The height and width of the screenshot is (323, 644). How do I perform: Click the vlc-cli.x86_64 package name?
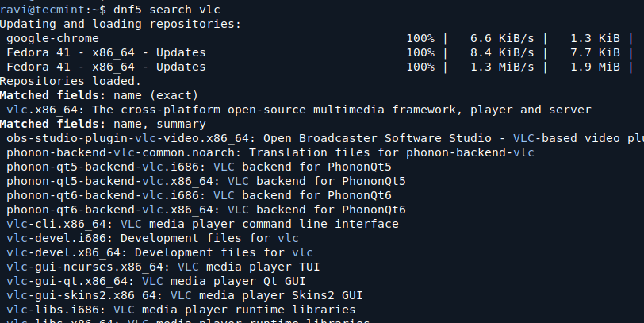click(58, 224)
